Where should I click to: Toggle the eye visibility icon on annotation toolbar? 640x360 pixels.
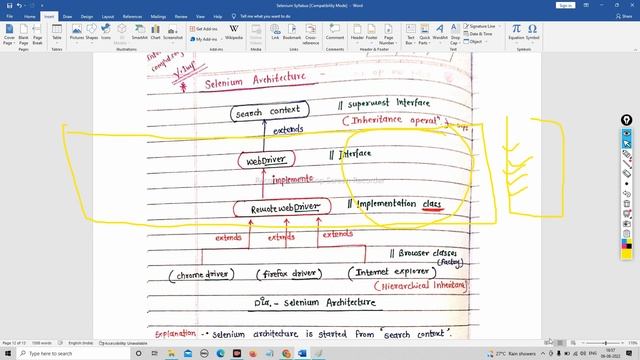click(x=627, y=133)
